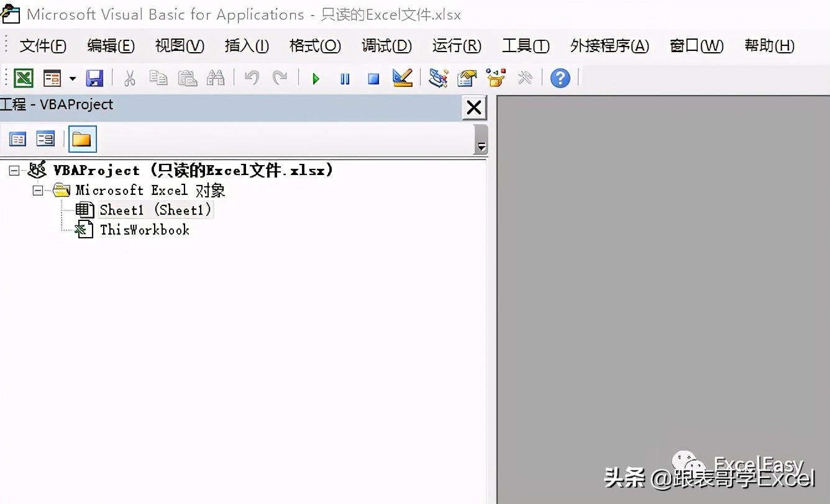Click the Copy toolbar icon
This screenshot has height=504, width=830.
pos(158,78)
